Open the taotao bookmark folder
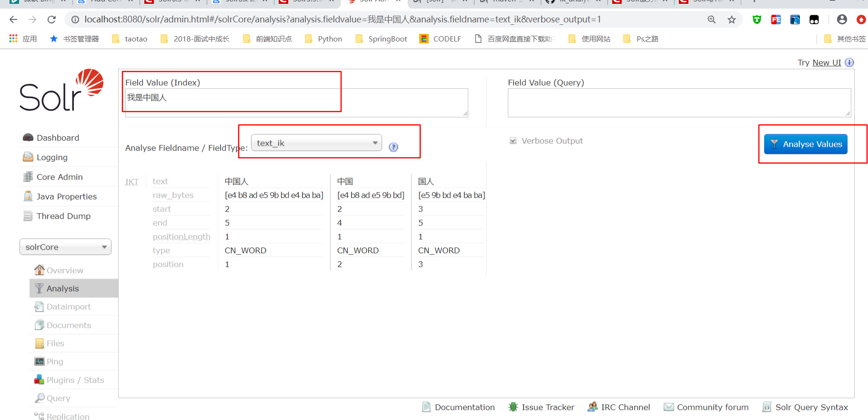Screen dimensions: 868x420 click(130, 39)
